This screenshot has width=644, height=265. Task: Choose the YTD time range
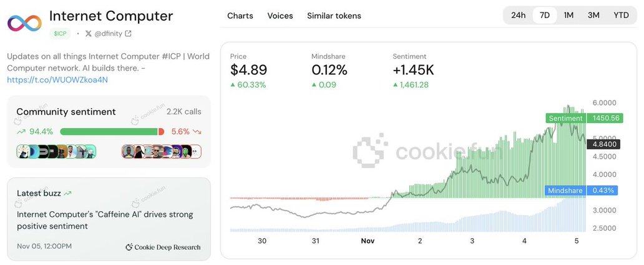[x=621, y=16]
